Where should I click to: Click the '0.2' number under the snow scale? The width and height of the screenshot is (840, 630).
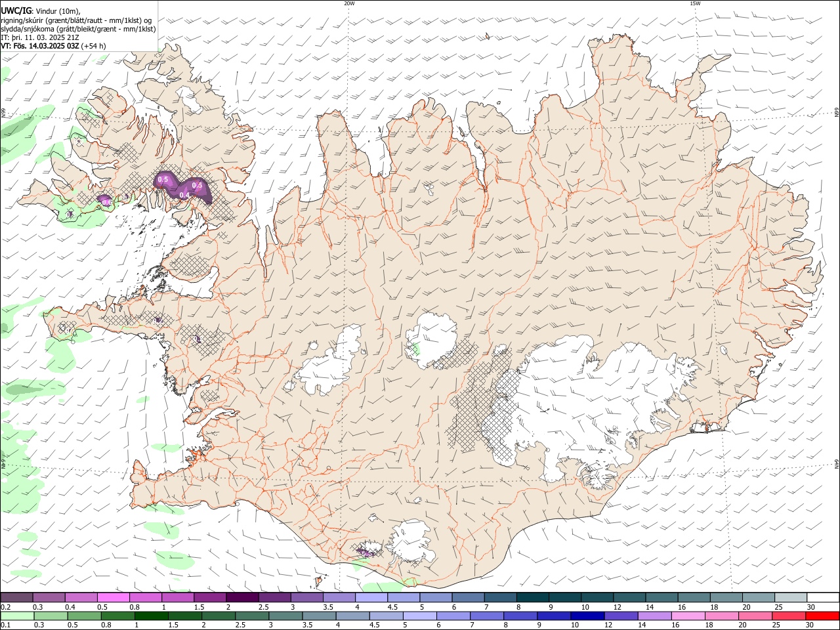6,607
